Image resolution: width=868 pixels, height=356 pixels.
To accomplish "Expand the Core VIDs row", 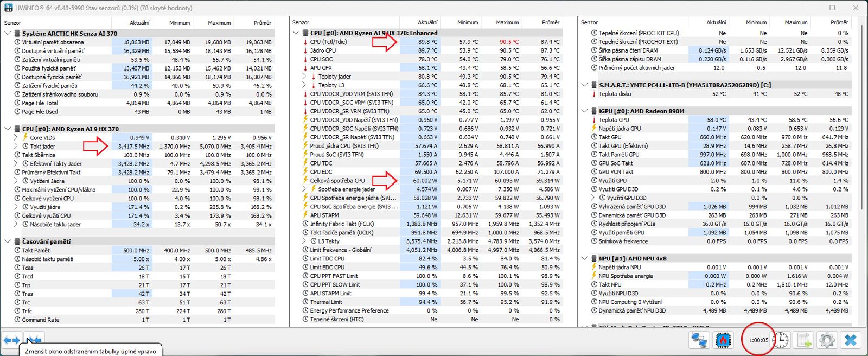I will pyautogui.click(x=16, y=138).
